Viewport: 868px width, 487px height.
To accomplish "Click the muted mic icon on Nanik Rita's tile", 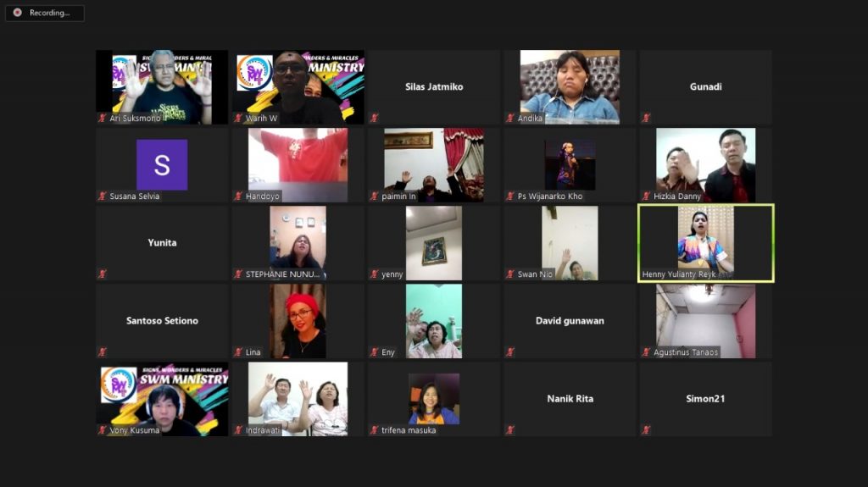I will 510,430.
